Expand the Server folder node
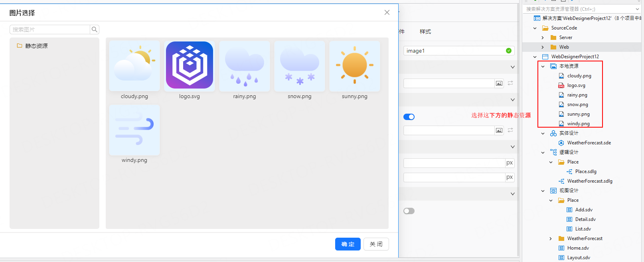The image size is (644, 262). click(x=543, y=37)
